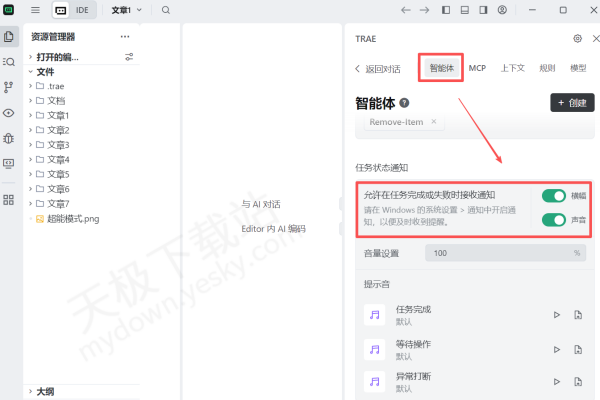Open TRAE panel settings gear
The height and width of the screenshot is (400, 600).
coord(577,38)
